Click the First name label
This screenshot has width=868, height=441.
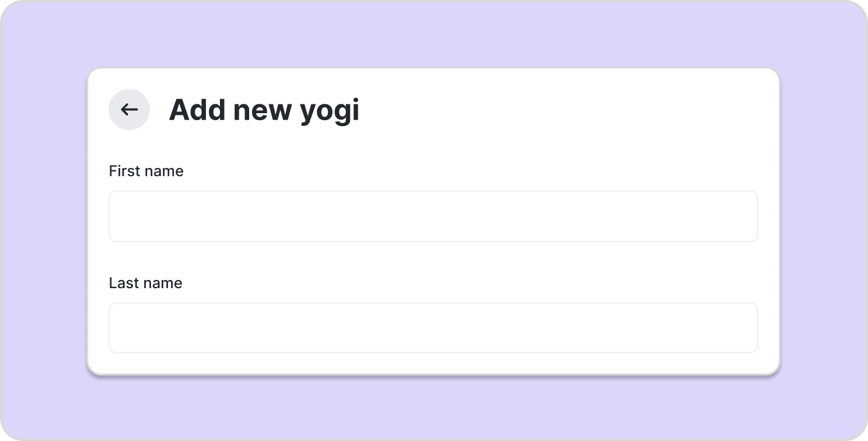[146, 171]
